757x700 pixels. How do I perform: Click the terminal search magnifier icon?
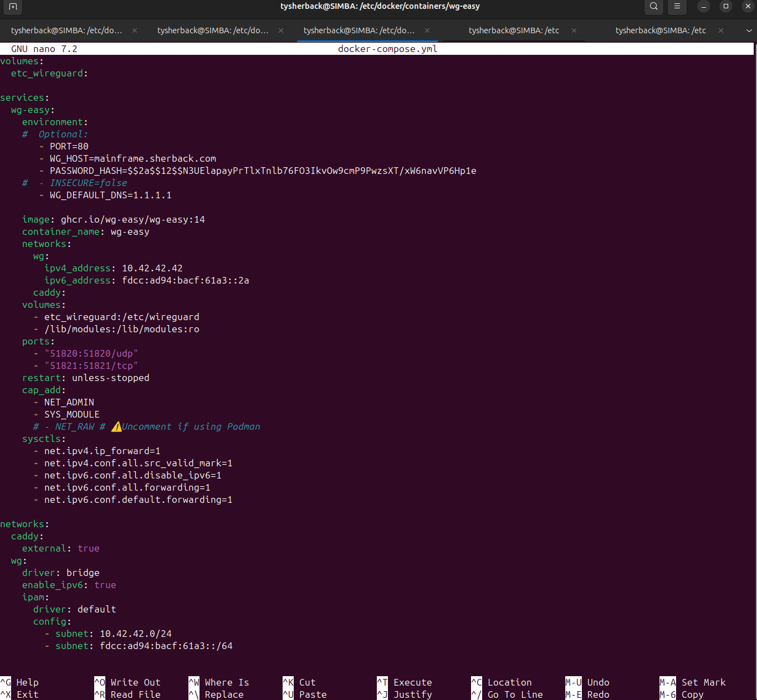(654, 7)
